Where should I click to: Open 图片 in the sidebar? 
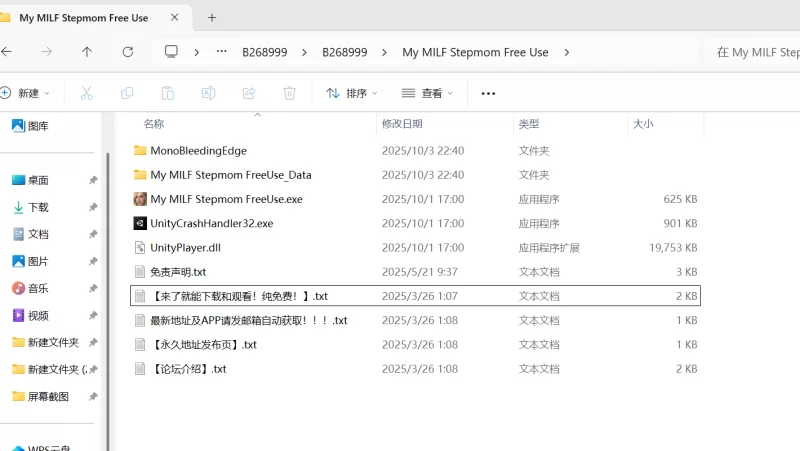(30, 261)
